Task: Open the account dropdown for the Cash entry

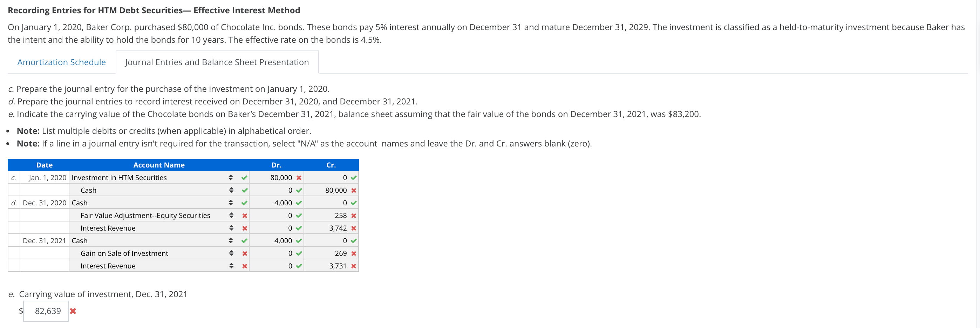Action: coord(231,190)
